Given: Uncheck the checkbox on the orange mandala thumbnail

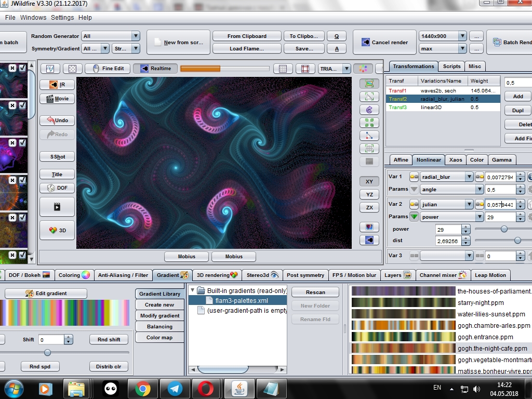Looking at the screenshot, I should click(22, 180).
